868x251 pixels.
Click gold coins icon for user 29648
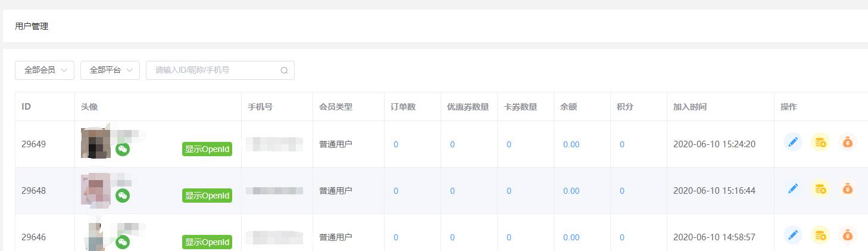[x=820, y=189]
